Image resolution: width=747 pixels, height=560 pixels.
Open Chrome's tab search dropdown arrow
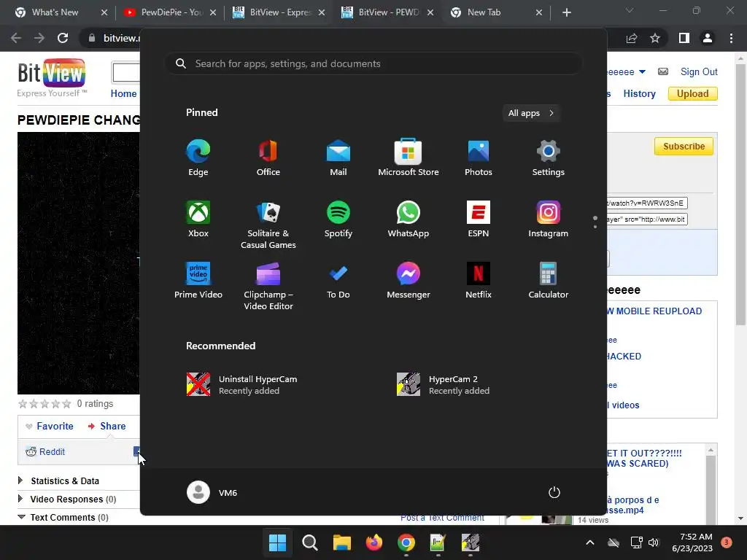630,10
